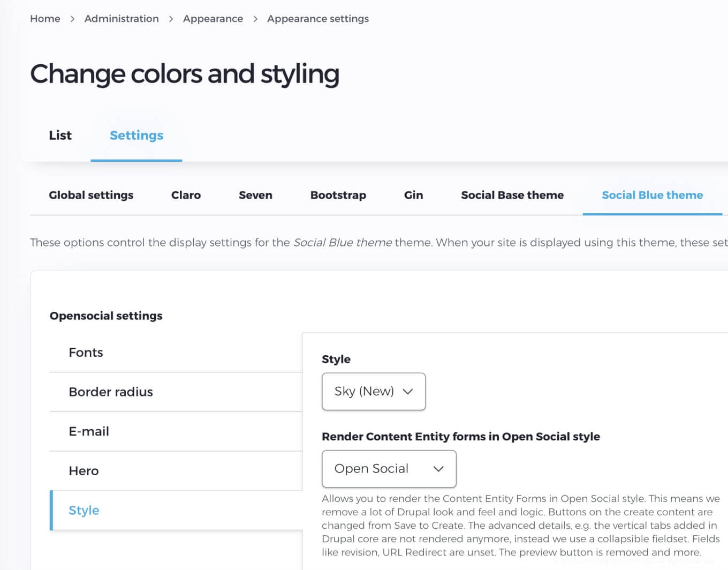The image size is (728, 570).
Task: Open the Home breadcrumb link
Action: coord(45,19)
